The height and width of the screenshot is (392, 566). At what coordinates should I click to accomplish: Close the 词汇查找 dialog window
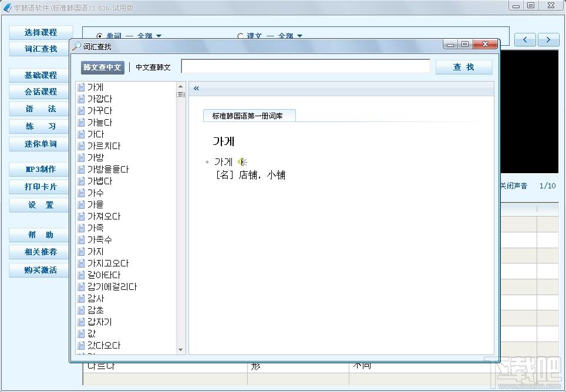(486, 44)
